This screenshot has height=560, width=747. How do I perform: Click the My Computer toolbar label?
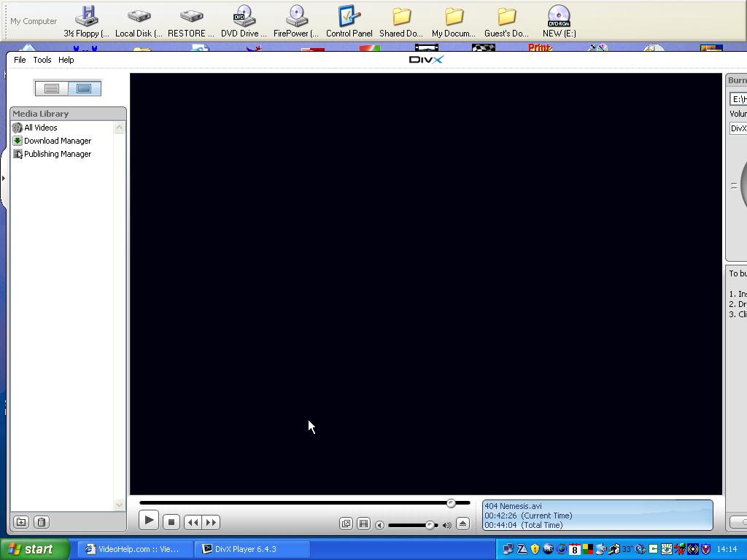pyautogui.click(x=34, y=21)
